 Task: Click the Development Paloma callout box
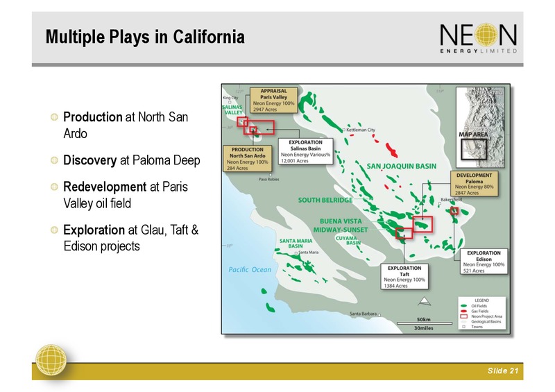(474, 184)
